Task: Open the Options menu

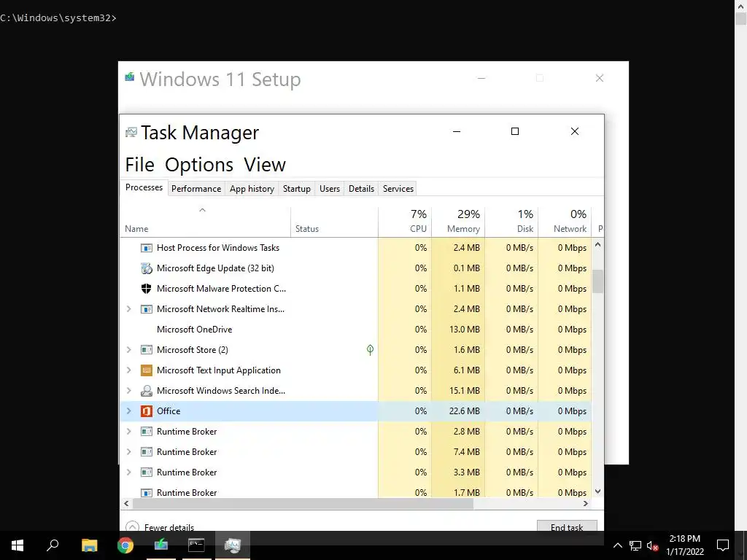Action: click(199, 165)
